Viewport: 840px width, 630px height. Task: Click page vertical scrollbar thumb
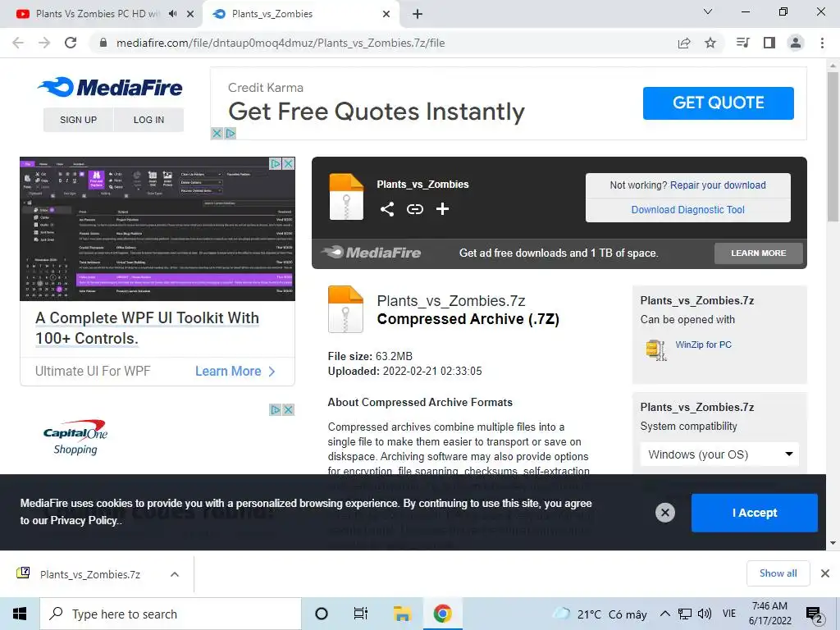point(833,146)
